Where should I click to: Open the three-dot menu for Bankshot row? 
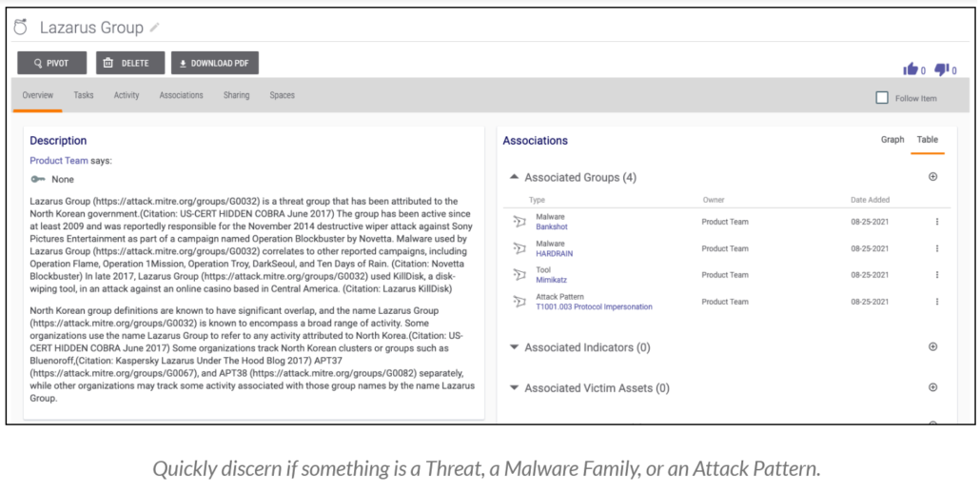coord(937,222)
